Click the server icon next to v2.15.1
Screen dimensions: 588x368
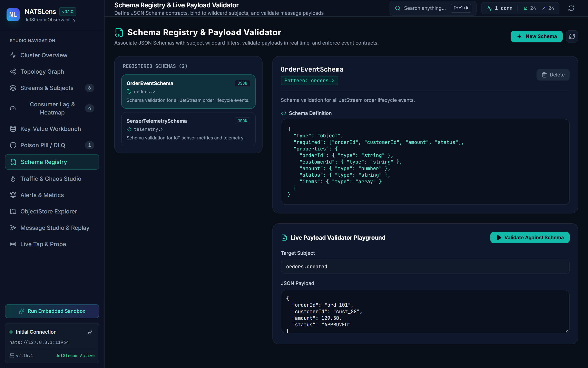click(x=12, y=356)
